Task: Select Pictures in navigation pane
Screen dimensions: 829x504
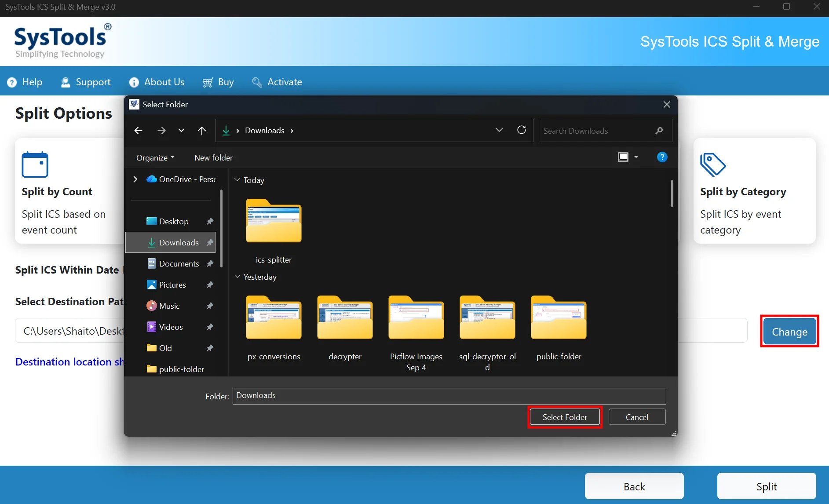Action: 166,285
